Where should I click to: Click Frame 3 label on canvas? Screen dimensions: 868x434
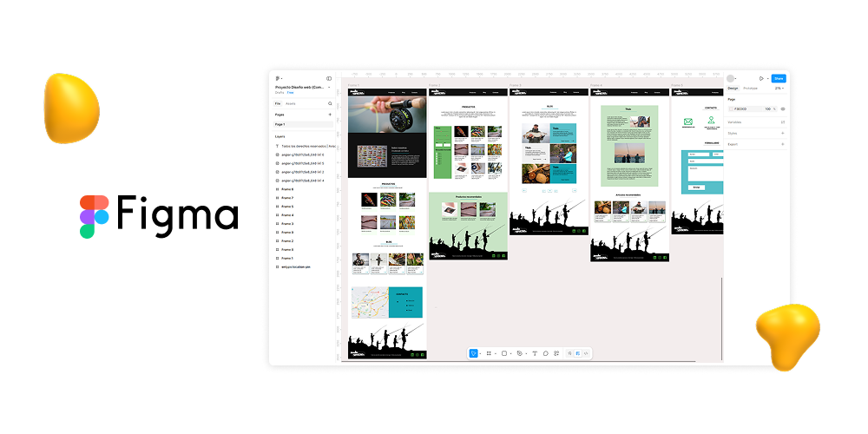tap(516, 85)
